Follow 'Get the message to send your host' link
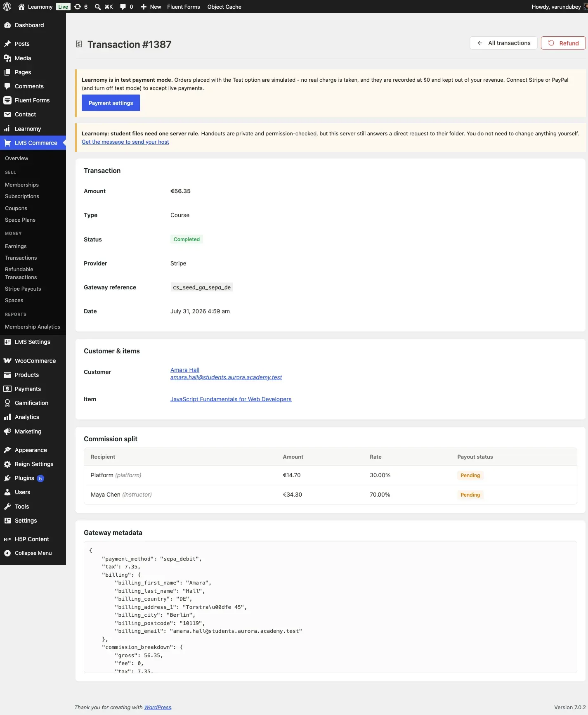The width and height of the screenshot is (588, 715). 125,142
